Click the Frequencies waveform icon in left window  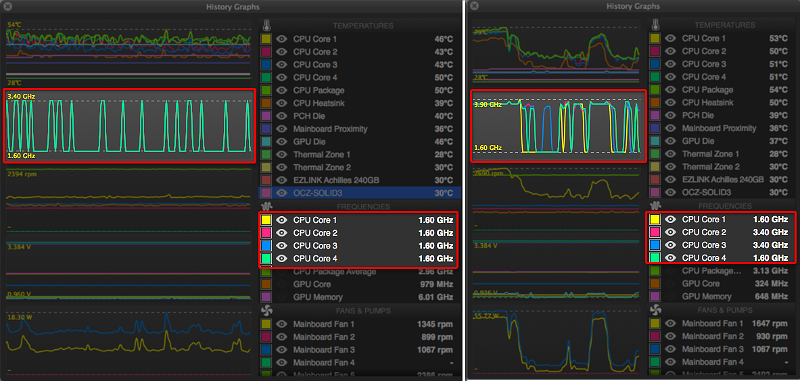[x=266, y=207]
